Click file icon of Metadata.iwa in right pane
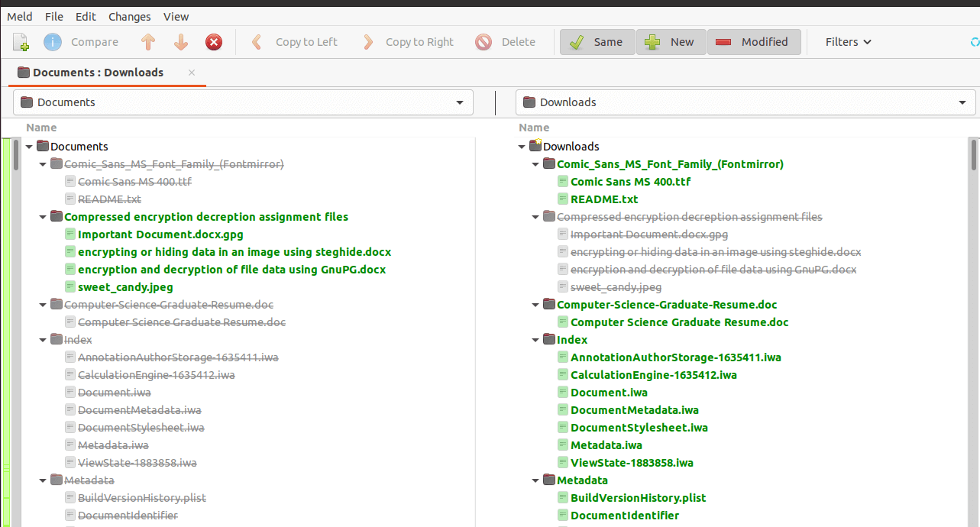980x527 pixels. click(x=563, y=445)
